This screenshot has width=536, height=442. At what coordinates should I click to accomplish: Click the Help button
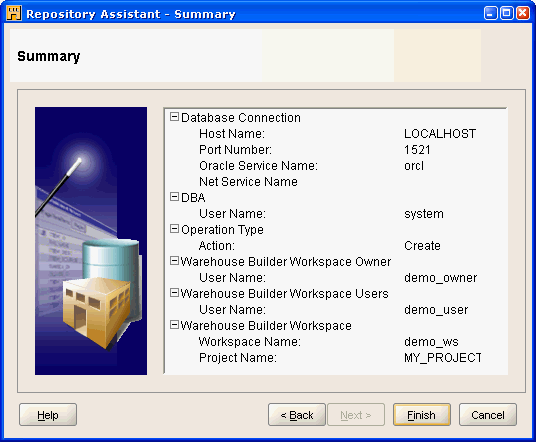tap(48, 415)
